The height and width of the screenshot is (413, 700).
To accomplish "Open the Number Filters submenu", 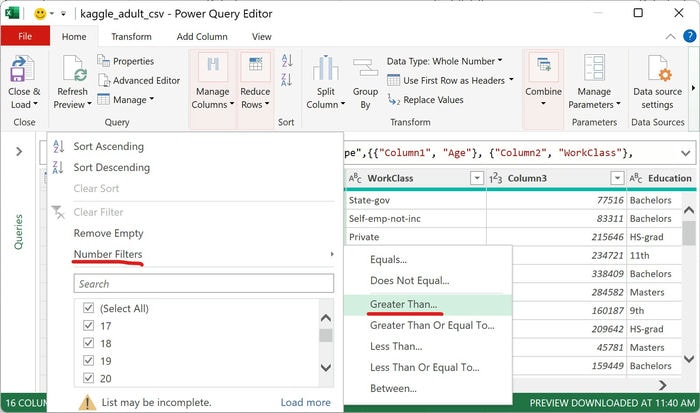I will click(204, 254).
